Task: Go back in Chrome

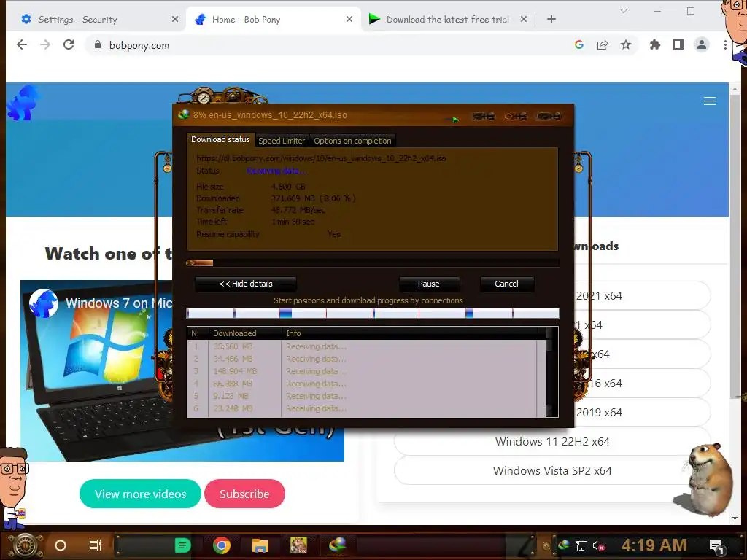Action: click(22, 44)
